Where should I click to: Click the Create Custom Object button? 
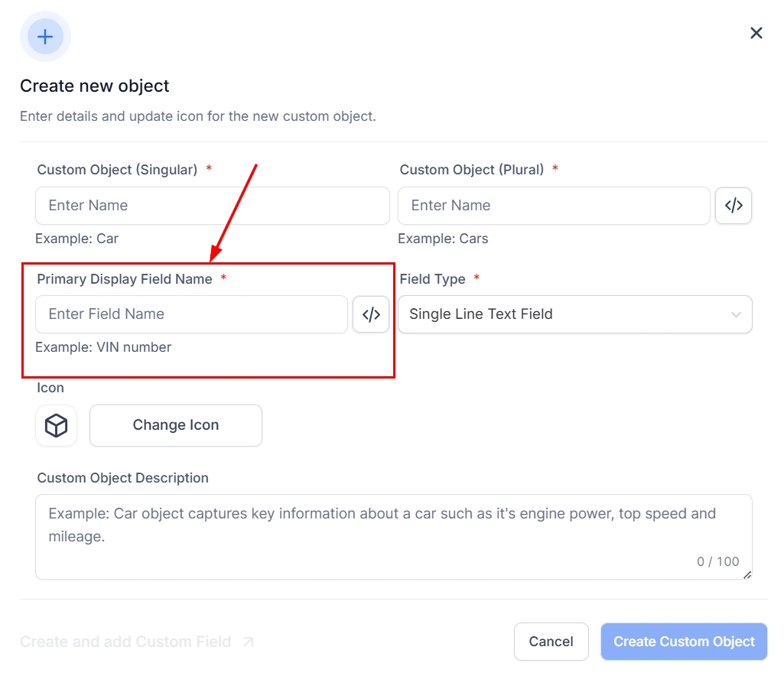[x=684, y=642]
